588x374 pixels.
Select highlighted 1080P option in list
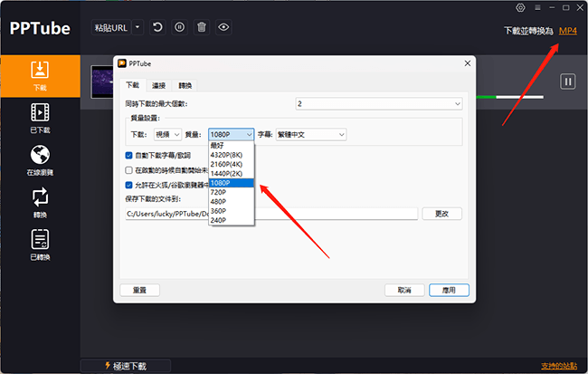point(231,183)
